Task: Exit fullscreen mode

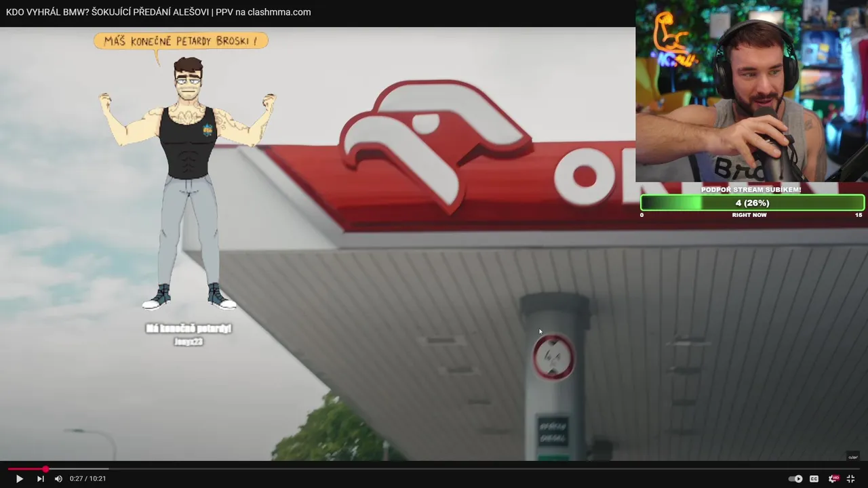Action: pos(850,479)
